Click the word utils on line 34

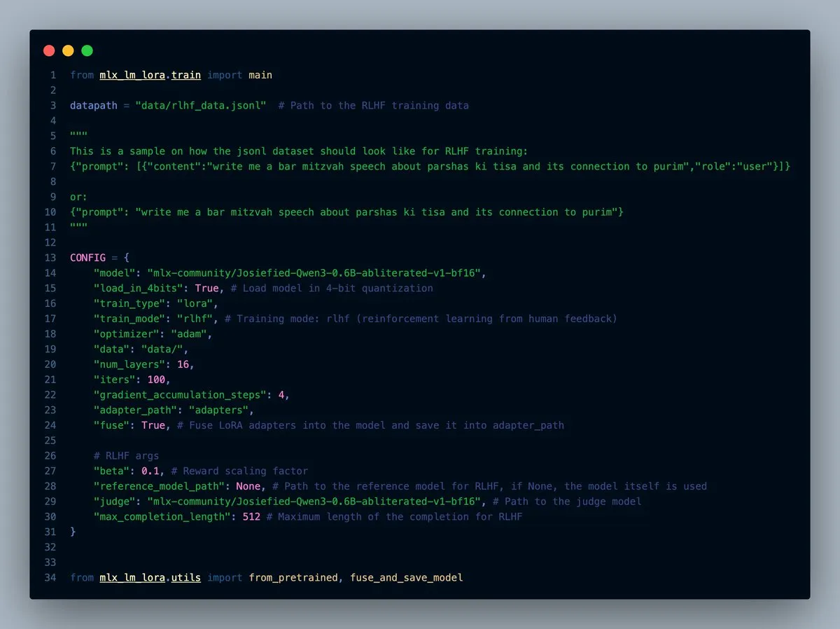[x=186, y=578]
